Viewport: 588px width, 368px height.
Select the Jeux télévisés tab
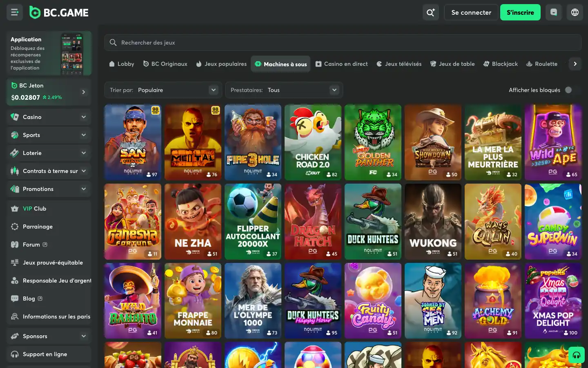pos(399,64)
